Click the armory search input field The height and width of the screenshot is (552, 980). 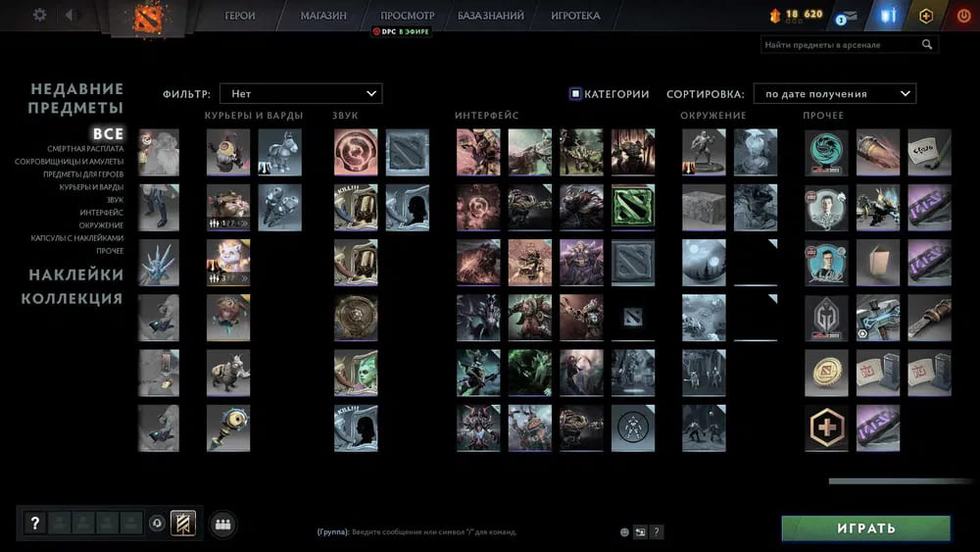[841, 45]
